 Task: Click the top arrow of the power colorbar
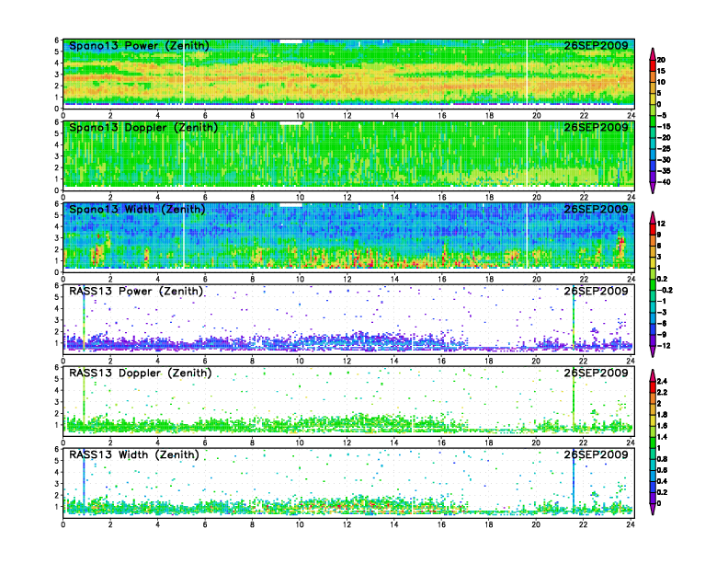point(653,53)
